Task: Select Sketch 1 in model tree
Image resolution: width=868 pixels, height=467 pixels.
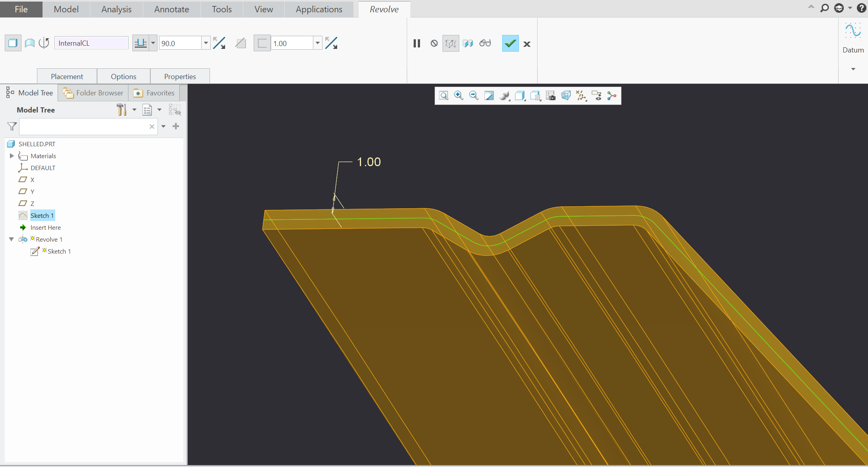Action: coord(42,215)
